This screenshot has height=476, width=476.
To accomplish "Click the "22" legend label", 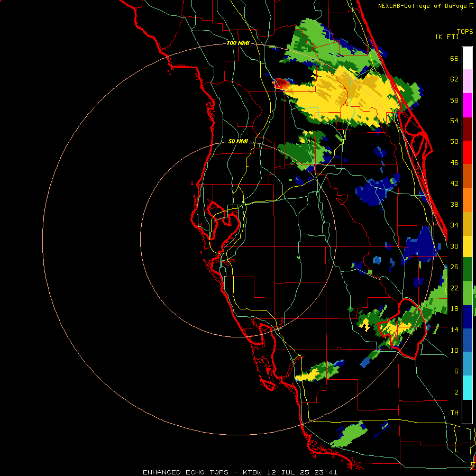I will click(x=454, y=288).
